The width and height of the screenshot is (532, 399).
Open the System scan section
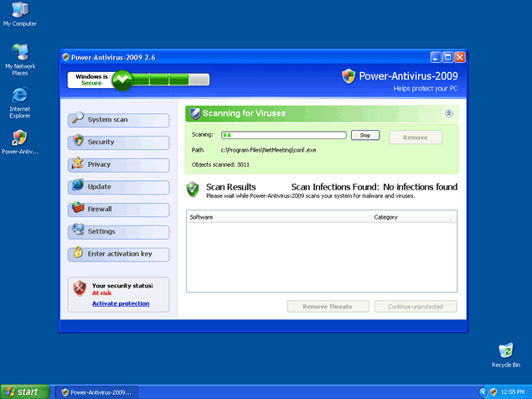click(116, 119)
